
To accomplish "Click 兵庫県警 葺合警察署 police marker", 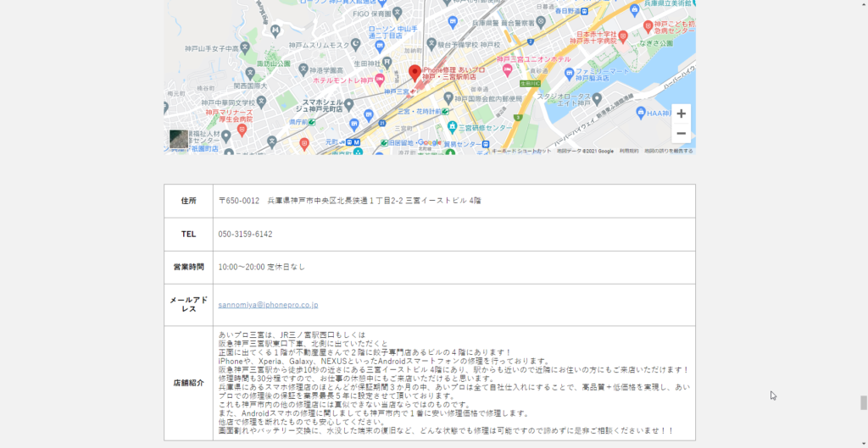I will coord(540,23).
